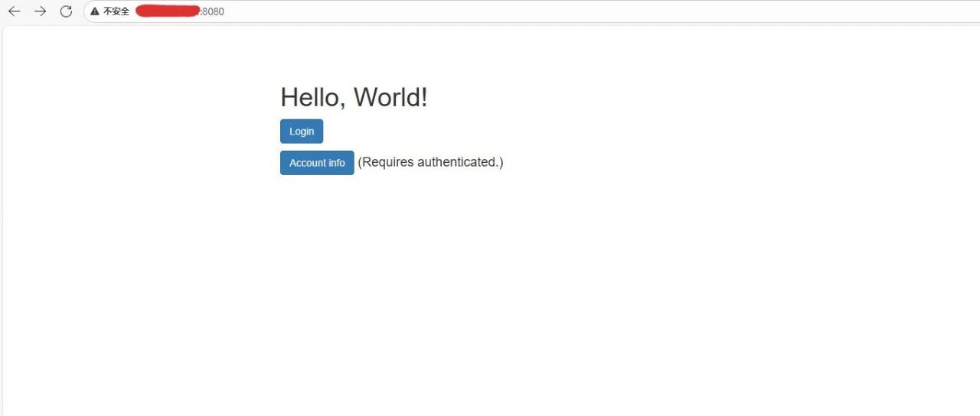Open the not-secure warning triangle icon

(x=95, y=11)
